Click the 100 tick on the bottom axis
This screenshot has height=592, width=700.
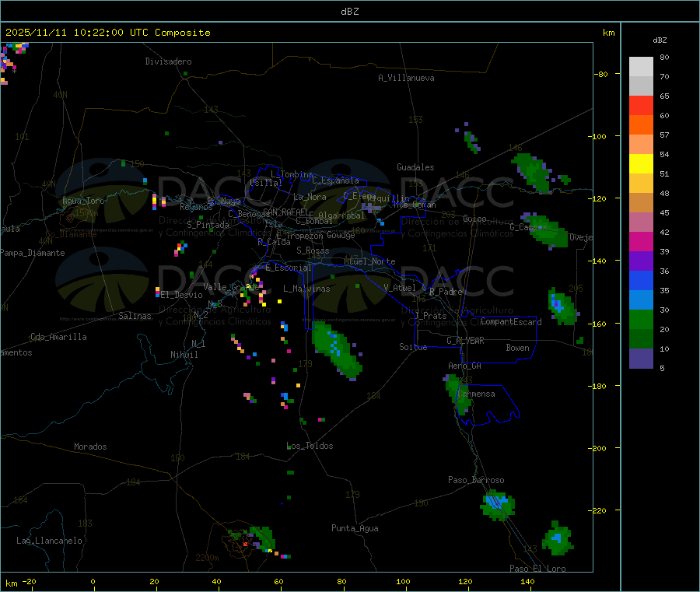tap(403, 581)
